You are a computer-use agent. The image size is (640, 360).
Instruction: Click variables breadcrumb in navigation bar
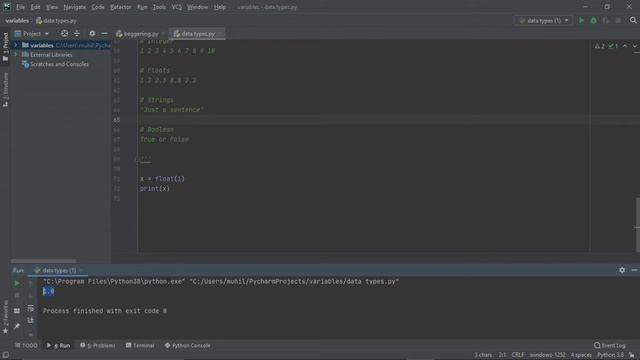tap(17, 20)
